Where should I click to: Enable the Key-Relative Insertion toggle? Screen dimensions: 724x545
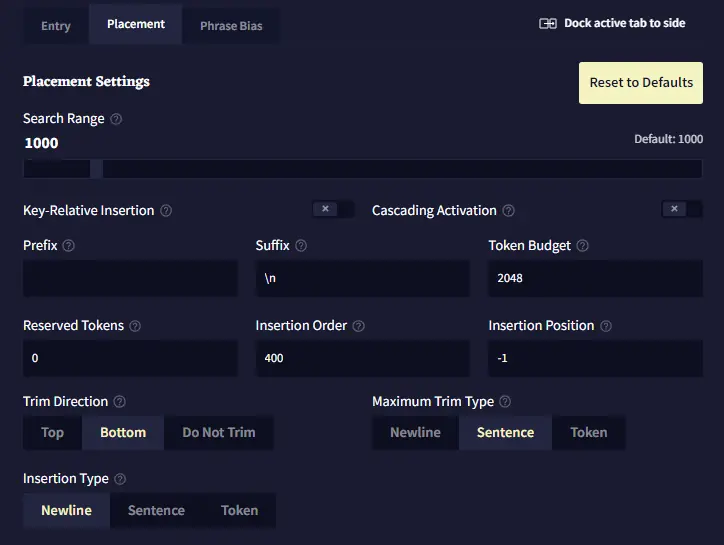point(333,209)
